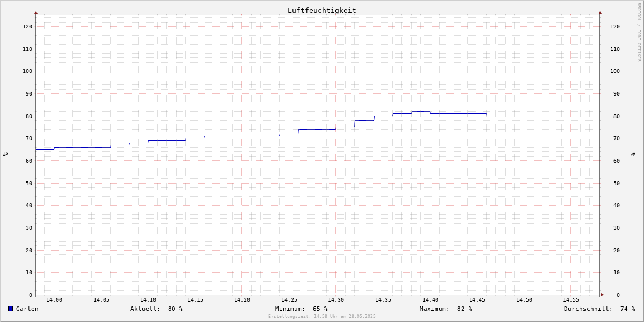The width and height of the screenshot is (644, 322).
Task: Click the 110 label on left axis
Action: pyautogui.click(x=27, y=49)
